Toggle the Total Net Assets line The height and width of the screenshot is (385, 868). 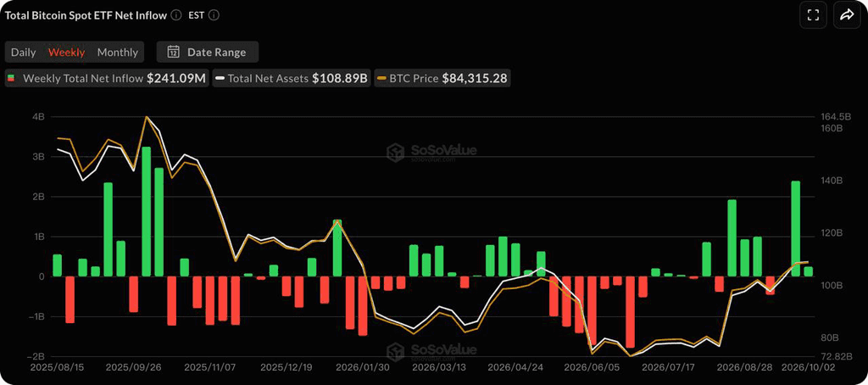click(x=292, y=79)
